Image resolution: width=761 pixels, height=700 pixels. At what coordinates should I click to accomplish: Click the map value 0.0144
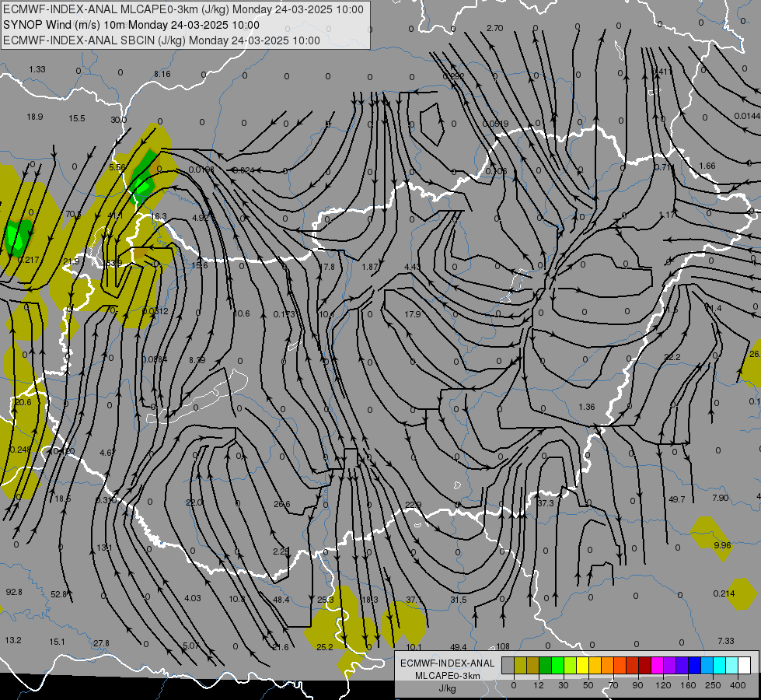[747, 116]
